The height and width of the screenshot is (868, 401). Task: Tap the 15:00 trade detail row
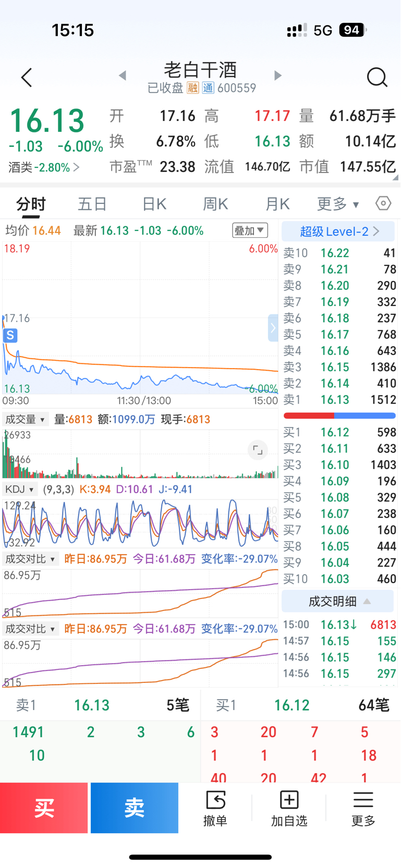(339, 625)
